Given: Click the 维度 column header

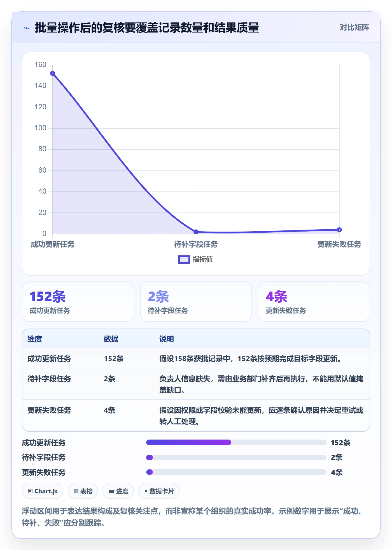Looking at the screenshot, I should (35, 339).
